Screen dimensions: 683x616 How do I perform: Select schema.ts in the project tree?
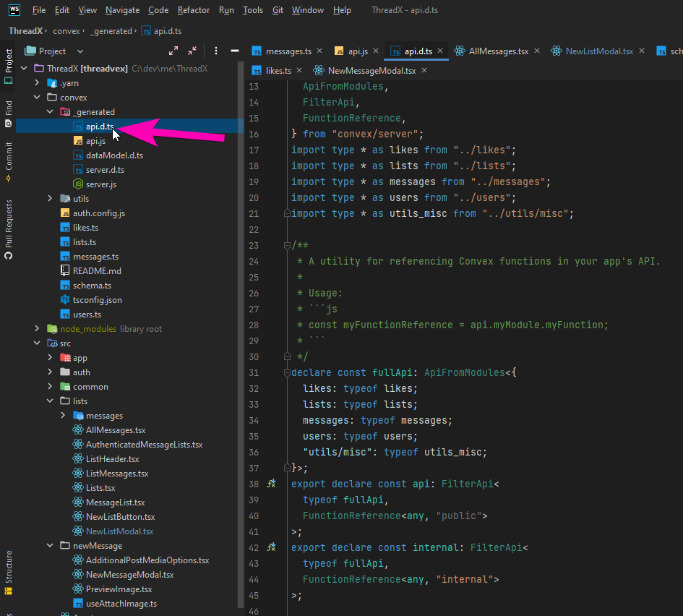(92, 286)
